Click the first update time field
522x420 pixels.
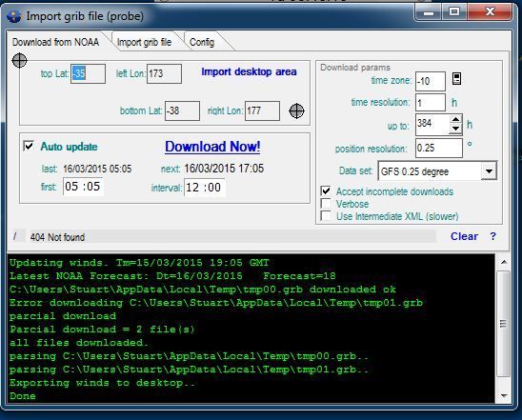coord(83,187)
